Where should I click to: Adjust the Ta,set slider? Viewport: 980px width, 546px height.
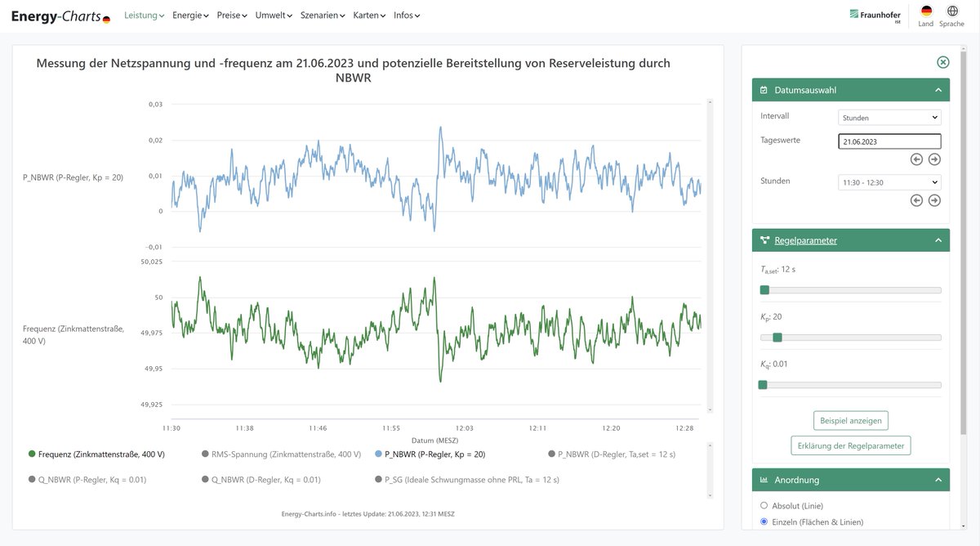pos(850,290)
